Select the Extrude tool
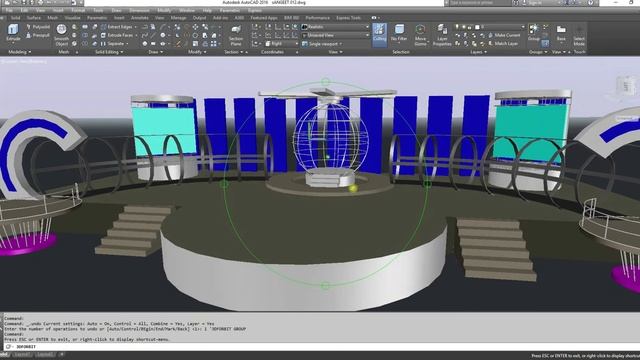640x360 pixels. [x=13, y=33]
